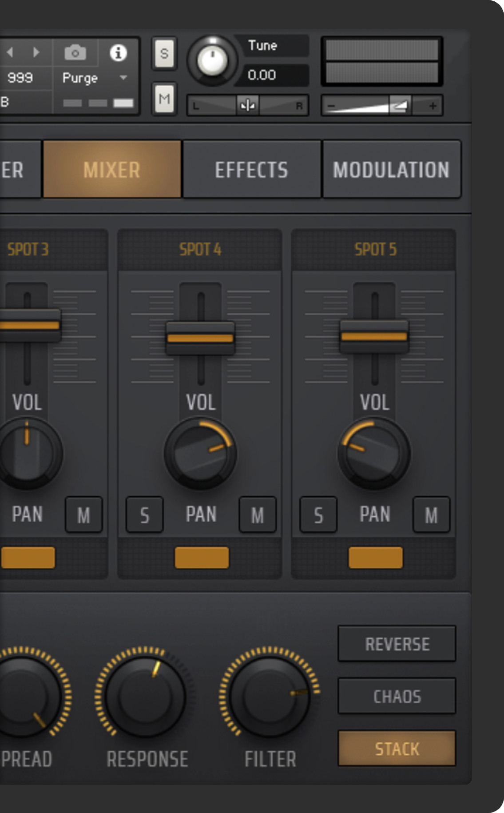Click the camera snapshot icon
The height and width of the screenshot is (813, 504).
[75, 53]
